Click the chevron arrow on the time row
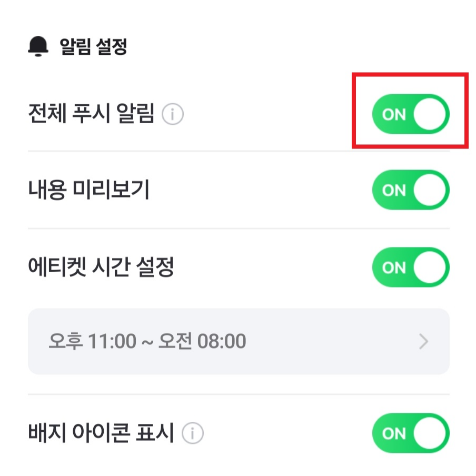This screenshot has height=476, width=476. coord(424,341)
